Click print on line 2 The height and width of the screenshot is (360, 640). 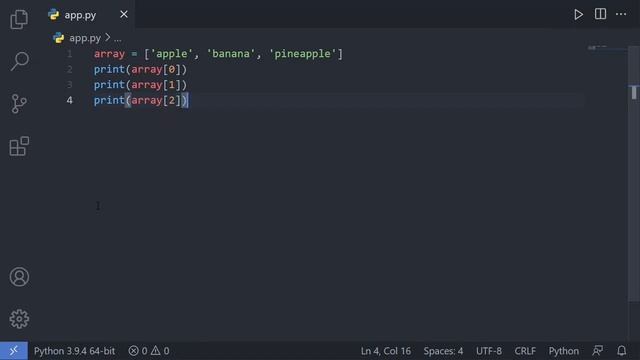(109, 69)
